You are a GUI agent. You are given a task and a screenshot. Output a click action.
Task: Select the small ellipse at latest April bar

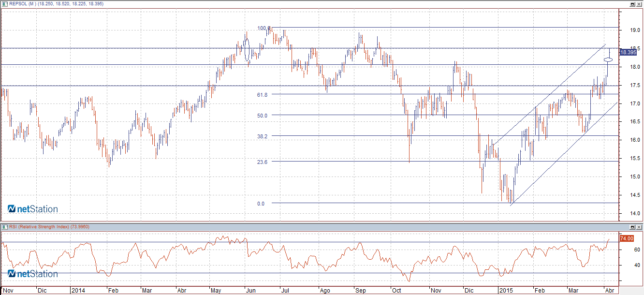[x=609, y=60]
